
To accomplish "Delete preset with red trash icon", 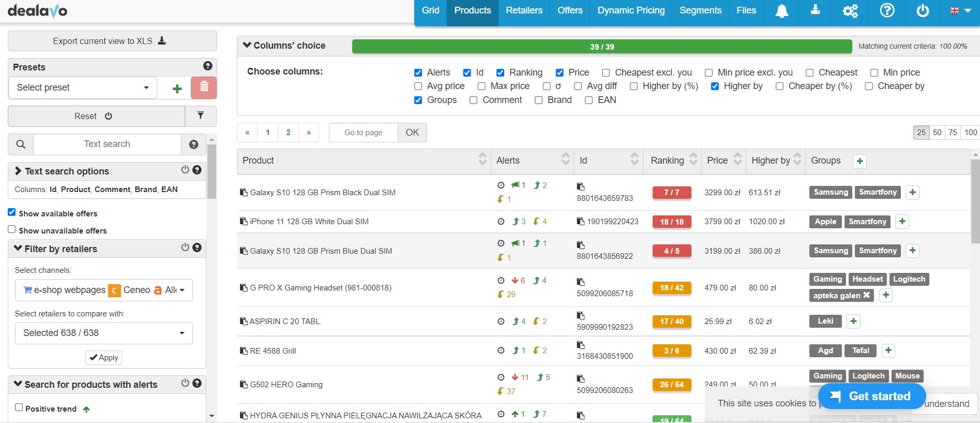I will (x=204, y=87).
